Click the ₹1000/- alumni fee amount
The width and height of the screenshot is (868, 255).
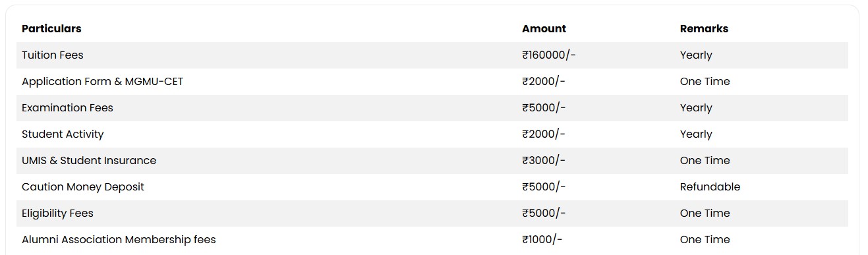point(542,240)
